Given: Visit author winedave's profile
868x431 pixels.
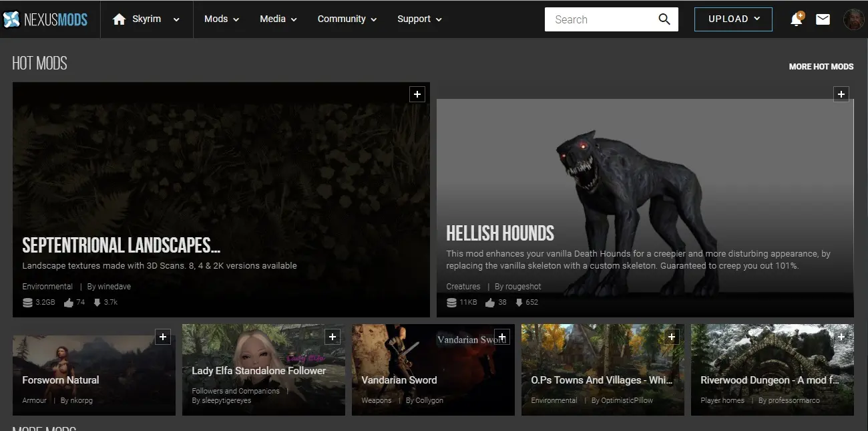Looking at the screenshot, I should [x=116, y=286].
